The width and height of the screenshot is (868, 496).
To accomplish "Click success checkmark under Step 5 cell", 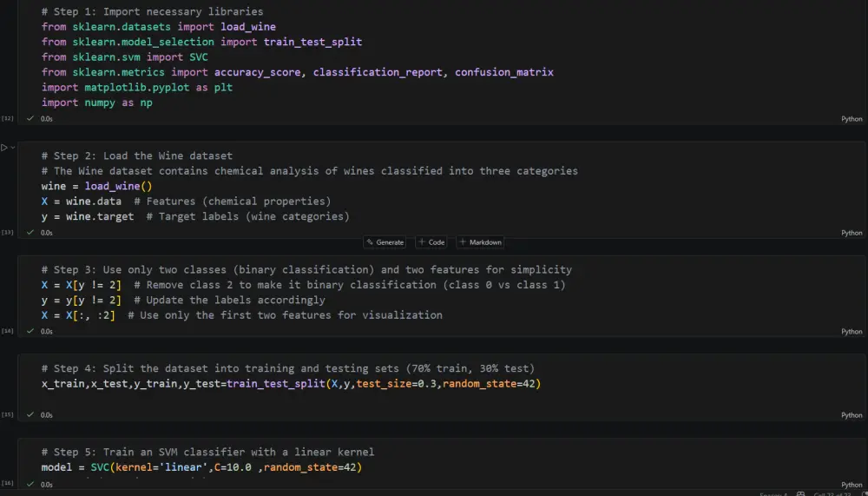I will (x=30, y=485).
